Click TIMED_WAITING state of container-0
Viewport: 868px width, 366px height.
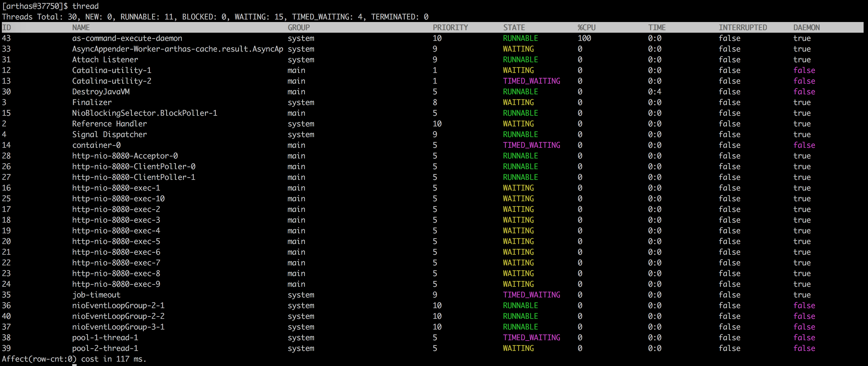(x=531, y=145)
